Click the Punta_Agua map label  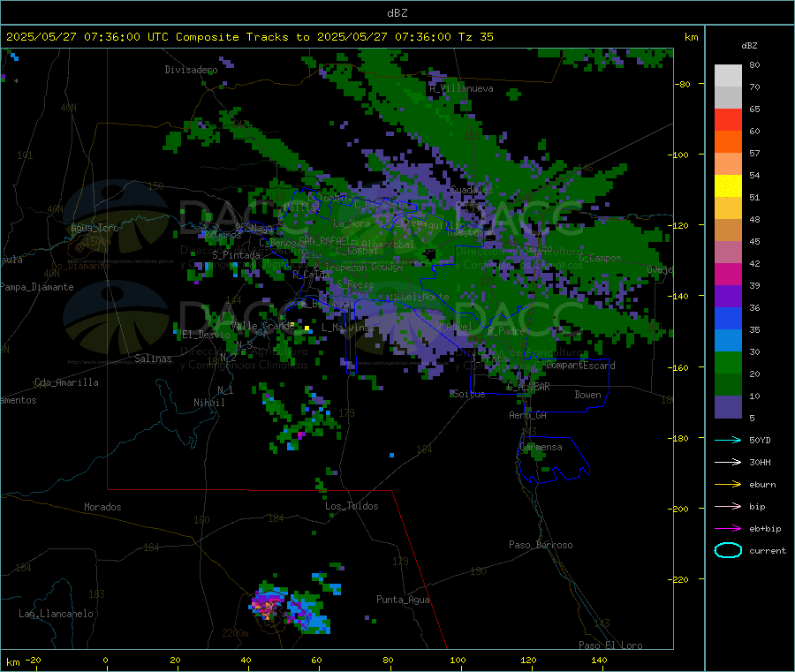(x=403, y=600)
